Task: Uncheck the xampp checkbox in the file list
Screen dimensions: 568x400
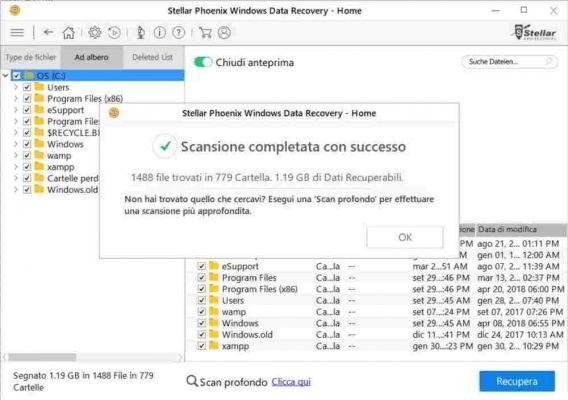Action: click(x=202, y=346)
